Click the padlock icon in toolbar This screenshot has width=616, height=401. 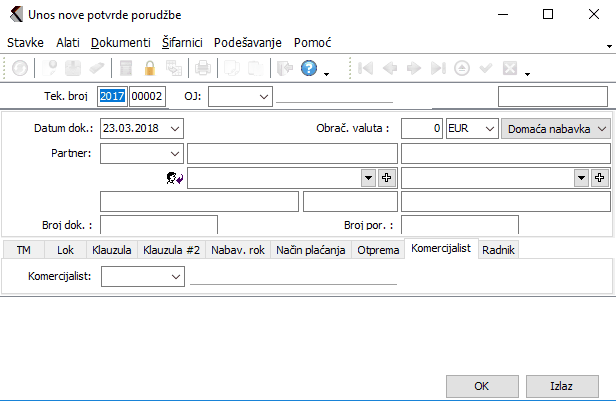point(150,68)
